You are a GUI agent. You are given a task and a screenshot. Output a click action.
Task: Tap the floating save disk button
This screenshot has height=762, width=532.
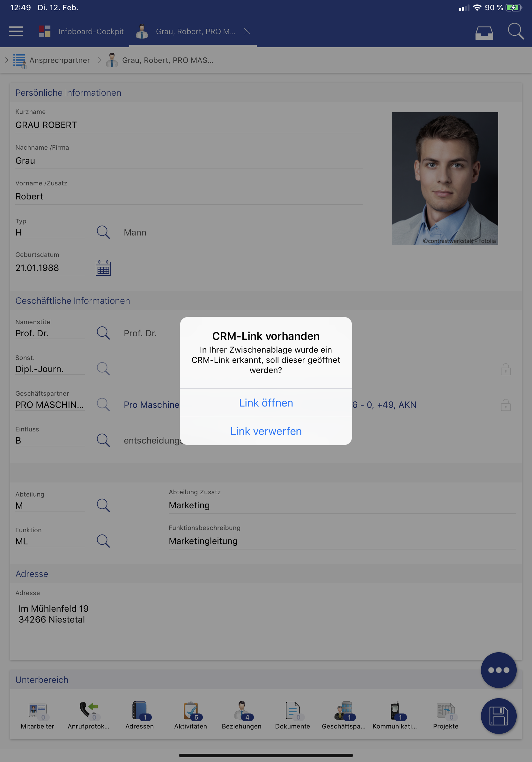coord(499,716)
